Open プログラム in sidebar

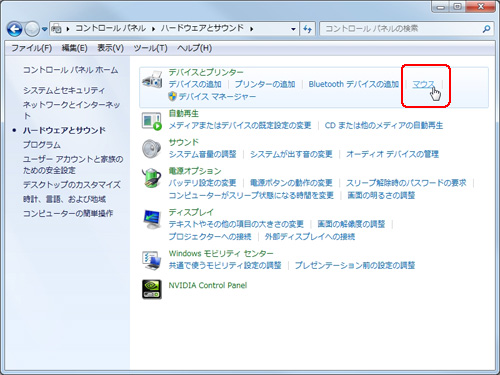point(42,145)
